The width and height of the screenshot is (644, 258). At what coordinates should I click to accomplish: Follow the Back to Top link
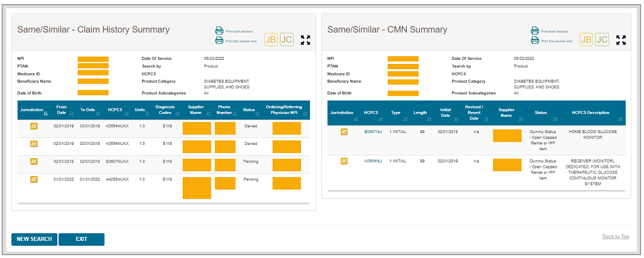(615, 237)
